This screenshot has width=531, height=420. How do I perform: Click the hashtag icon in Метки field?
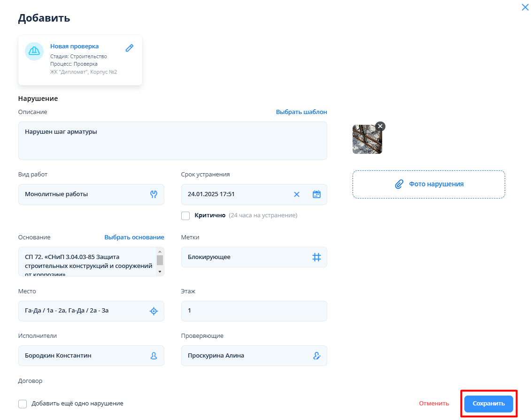(316, 257)
